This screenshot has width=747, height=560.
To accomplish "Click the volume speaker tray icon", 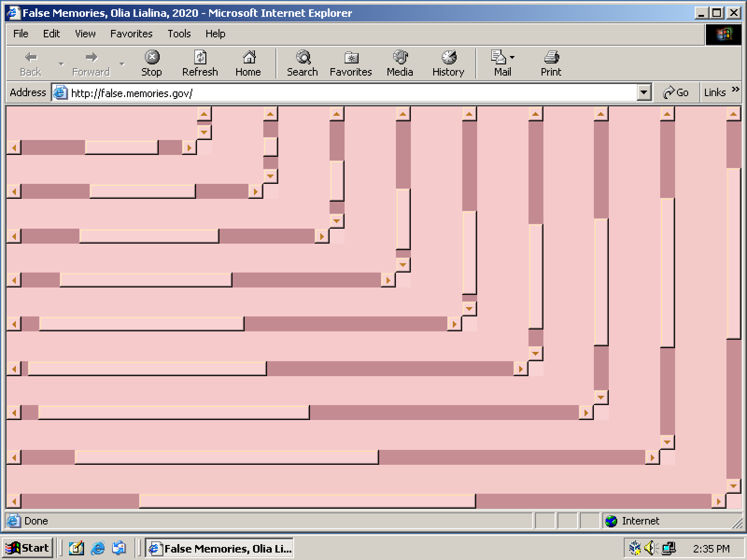I will (651, 548).
